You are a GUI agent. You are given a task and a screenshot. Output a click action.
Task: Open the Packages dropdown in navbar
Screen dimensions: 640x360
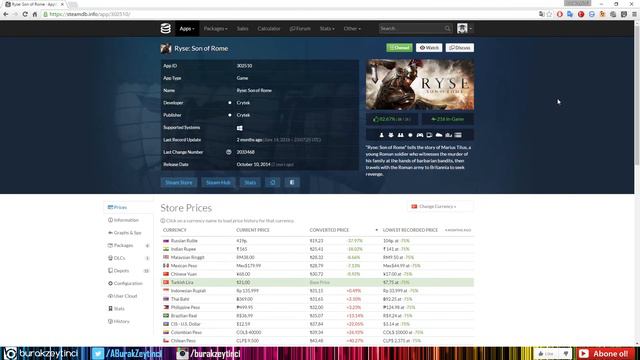coord(216,29)
